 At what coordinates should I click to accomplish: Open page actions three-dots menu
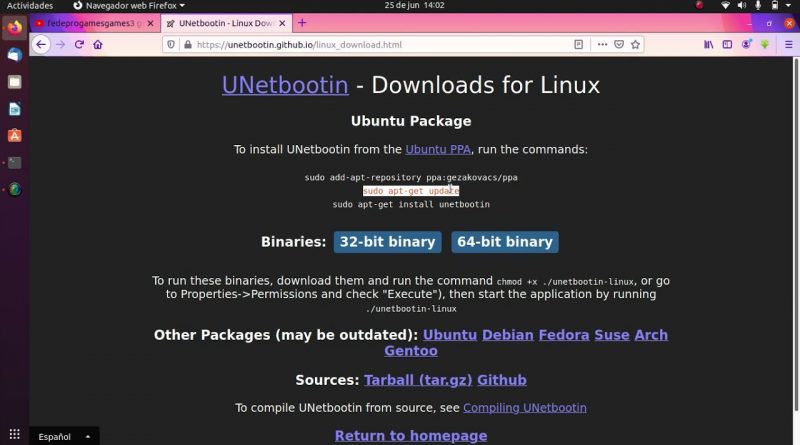pos(602,44)
